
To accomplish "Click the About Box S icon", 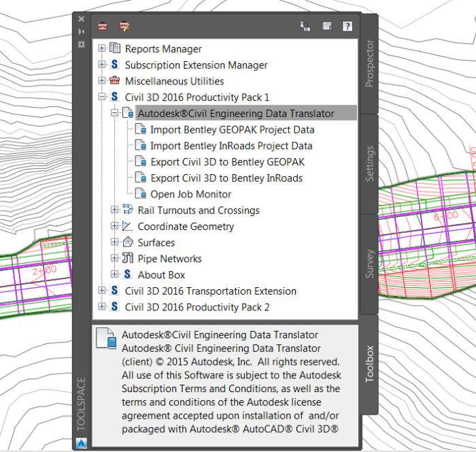I will [x=128, y=274].
